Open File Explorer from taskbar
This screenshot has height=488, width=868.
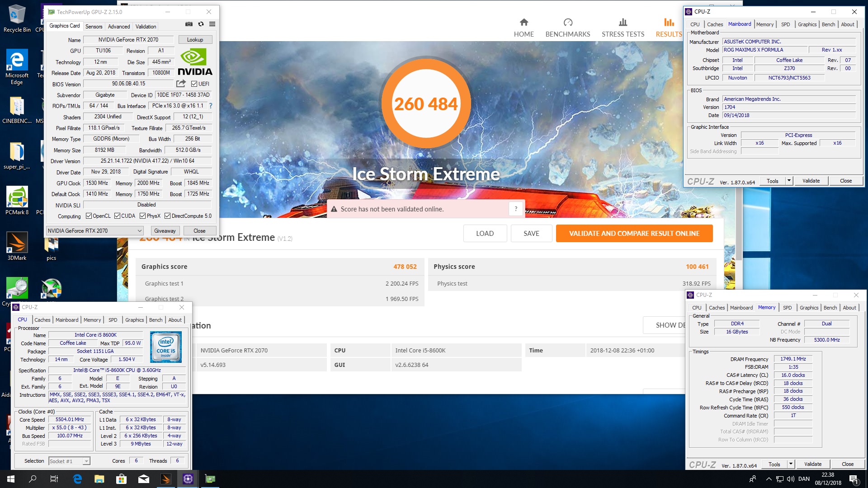click(x=99, y=479)
